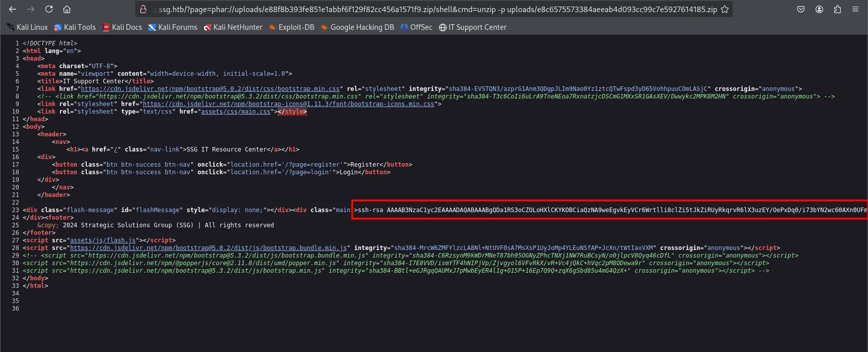Reload the current page
Image resolution: width=868 pixels, height=352 pixels.
(x=49, y=9)
